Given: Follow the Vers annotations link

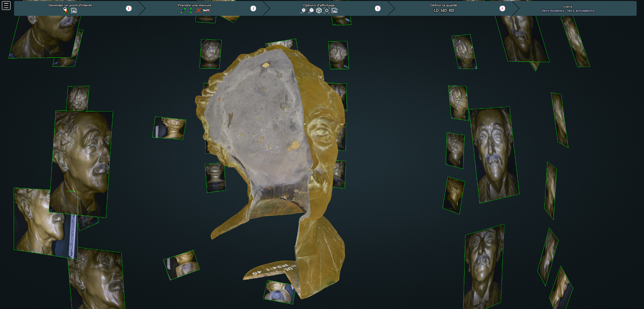Looking at the screenshot, I should tap(581, 11).
